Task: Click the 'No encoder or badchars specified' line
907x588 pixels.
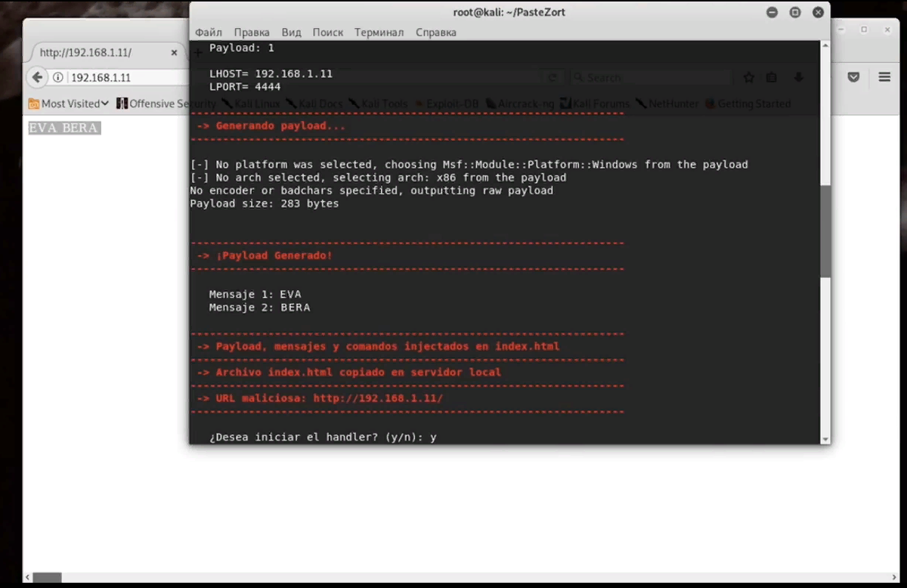Action: [371, 190]
